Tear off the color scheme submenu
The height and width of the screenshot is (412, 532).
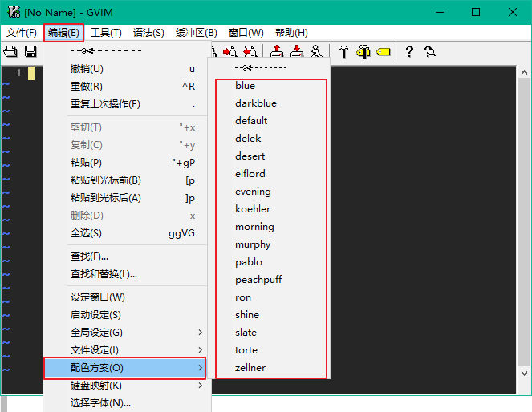(x=269, y=68)
